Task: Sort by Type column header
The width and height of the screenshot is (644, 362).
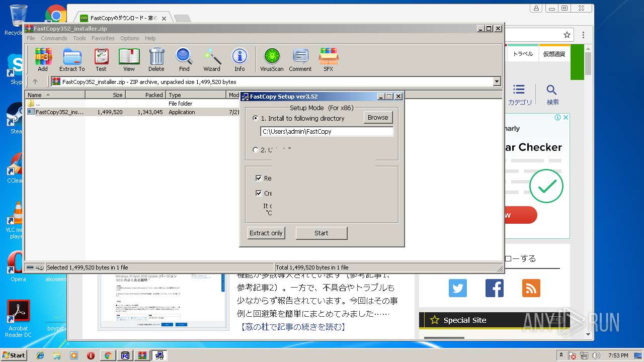Action: pyautogui.click(x=196, y=95)
